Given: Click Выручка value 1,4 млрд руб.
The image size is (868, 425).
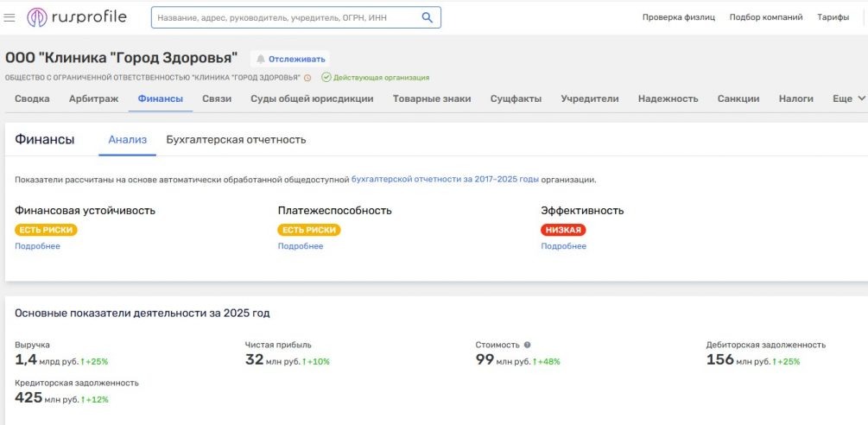Looking at the screenshot, I should click(x=47, y=360).
